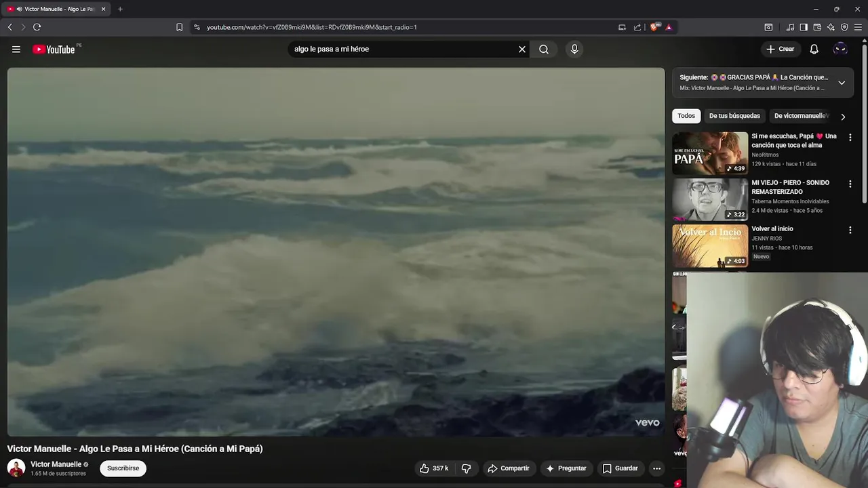This screenshot has width=868, height=488.
Task: Dislike the video with thumbs down
Action: (466, 468)
